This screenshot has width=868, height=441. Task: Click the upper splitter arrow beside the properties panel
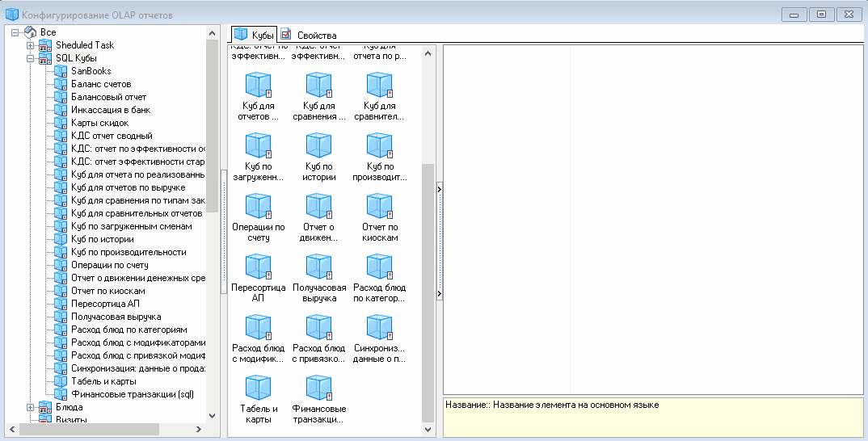(x=439, y=189)
